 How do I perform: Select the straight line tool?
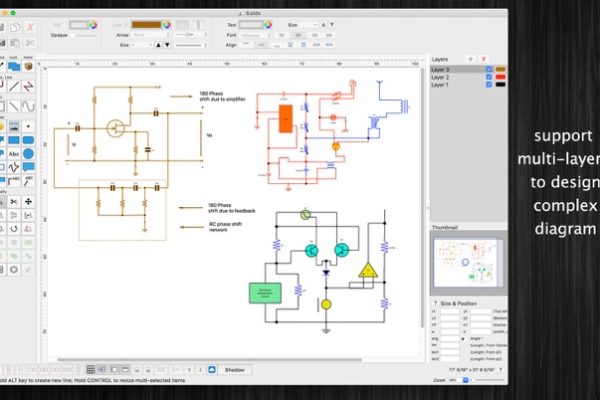point(14,87)
